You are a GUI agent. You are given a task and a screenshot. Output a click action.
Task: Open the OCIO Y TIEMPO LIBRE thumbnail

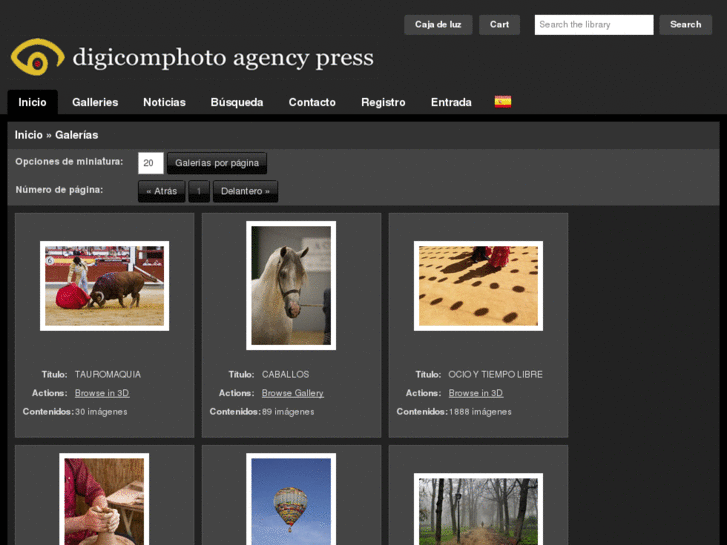(x=478, y=286)
